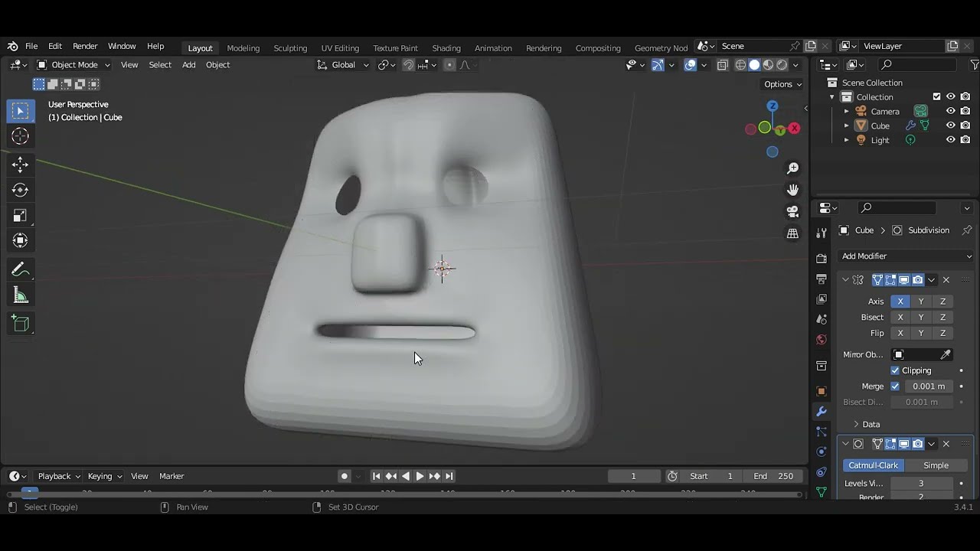This screenshot has width=980, height=551.
Task: Pick the Add Cube tool
Action: click(x=20, y=324)
